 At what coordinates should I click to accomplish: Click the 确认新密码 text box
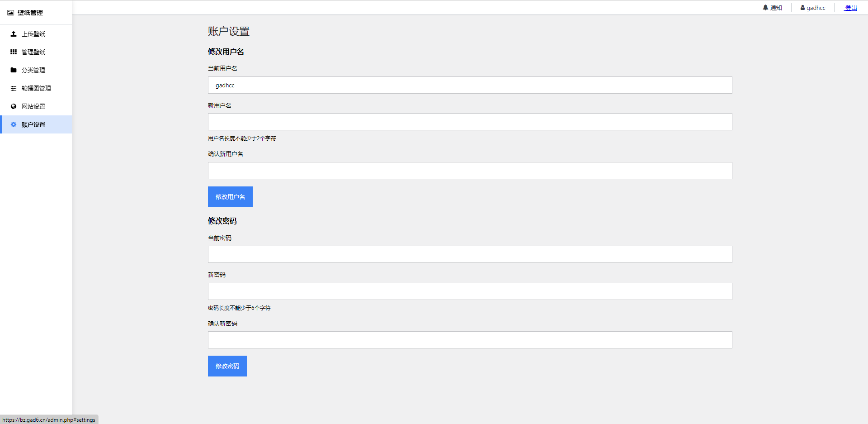point(470,340)
